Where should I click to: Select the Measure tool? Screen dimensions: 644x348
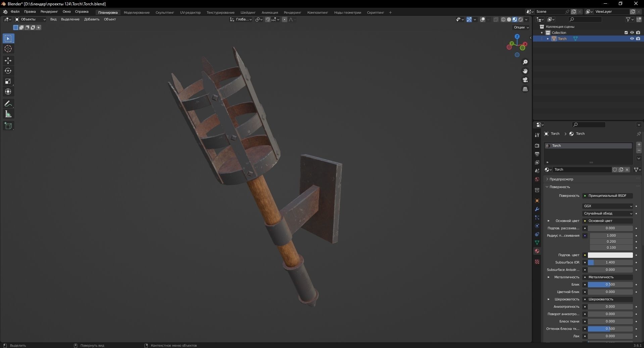point(8,114)
